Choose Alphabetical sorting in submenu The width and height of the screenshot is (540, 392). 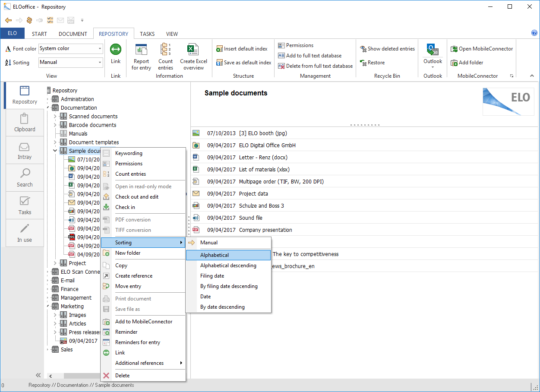point(228,255)
